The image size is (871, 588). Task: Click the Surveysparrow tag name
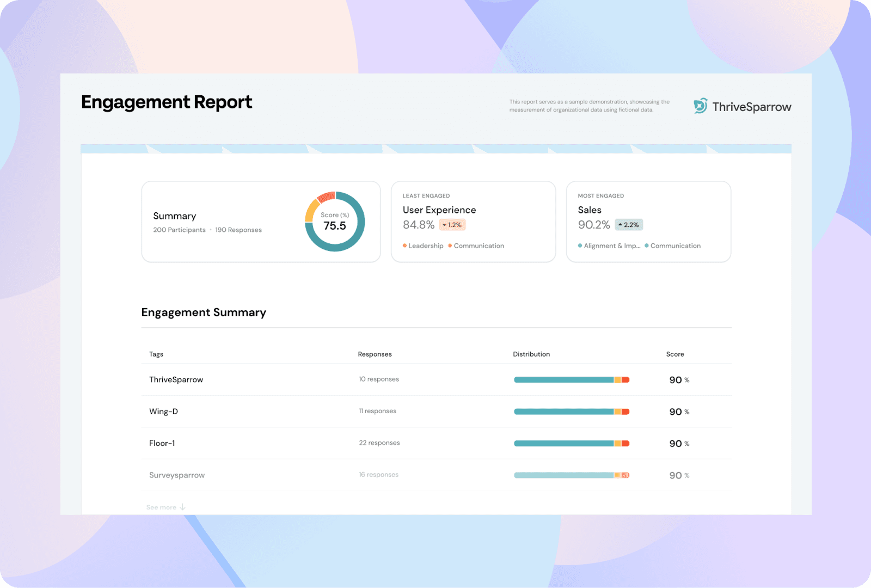177,475
